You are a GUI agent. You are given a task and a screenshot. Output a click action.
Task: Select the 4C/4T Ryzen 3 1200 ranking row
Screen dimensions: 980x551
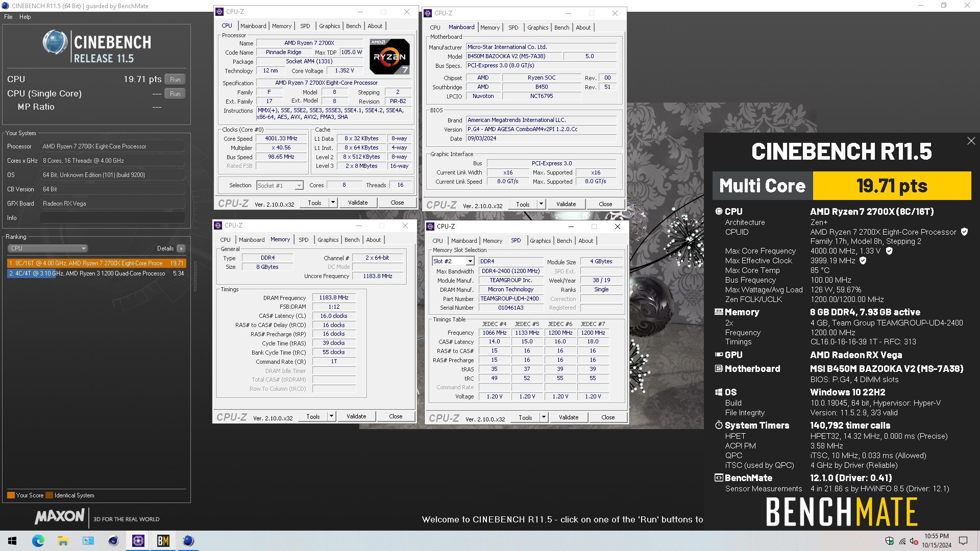click(x=96, y=273)
